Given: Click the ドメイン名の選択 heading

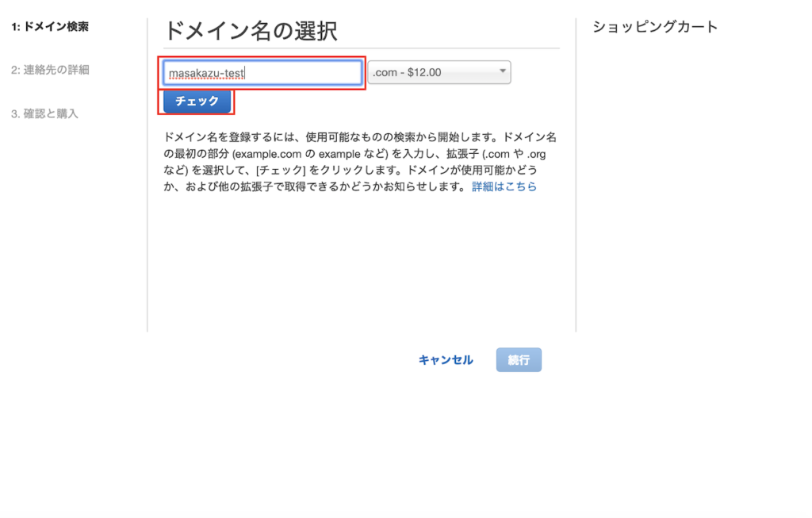Looking at the screenshot, I should click(251, 31).
